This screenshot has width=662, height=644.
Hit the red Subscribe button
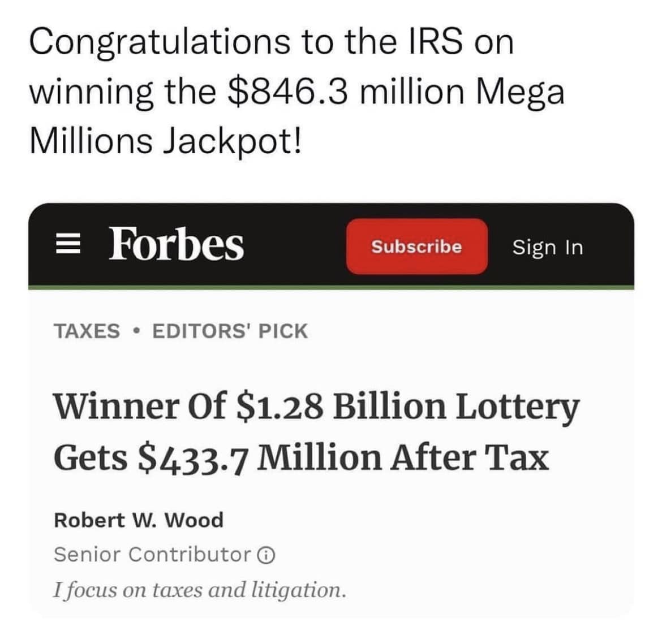click(416, 247)
